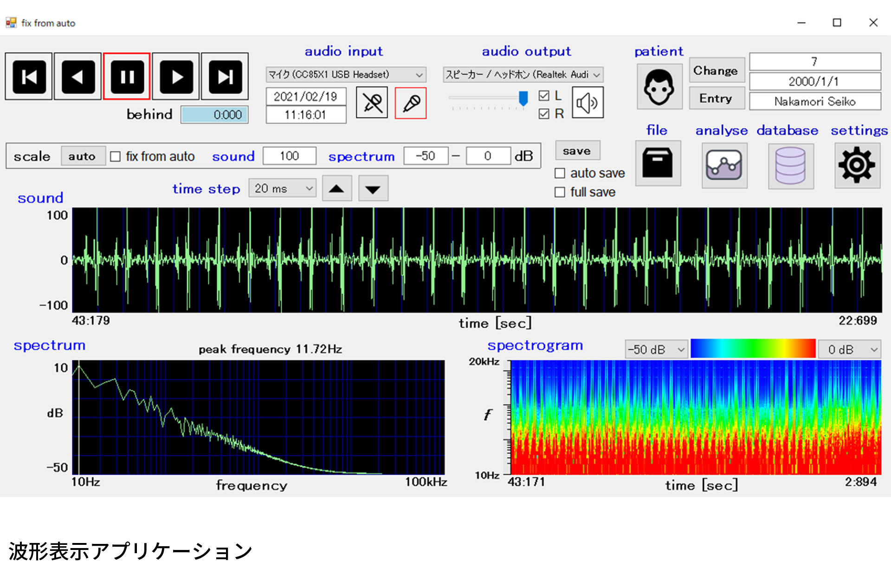This screenshot has width=891, height=588.
Task: Click the date field 2021/02/19
Action: tap(306, 97)
